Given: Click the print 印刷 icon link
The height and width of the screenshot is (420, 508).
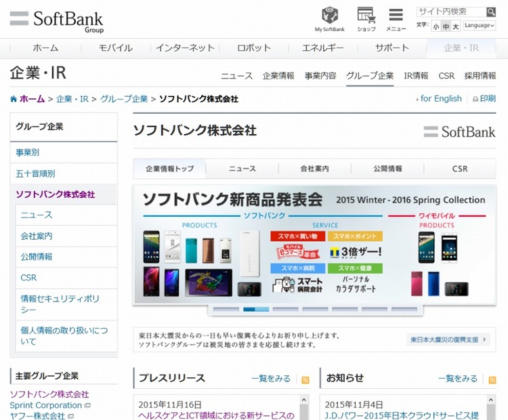Looking at the screenshot, I should [x=484, y=98].
